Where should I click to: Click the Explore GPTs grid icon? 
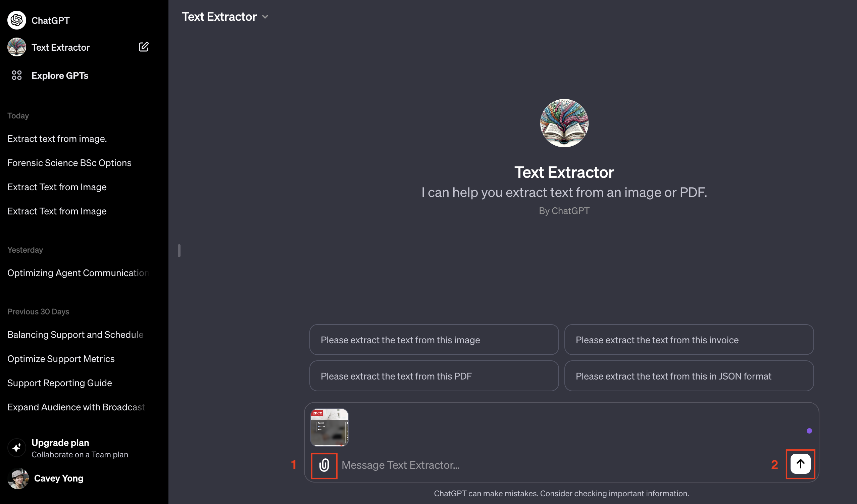[x=16, y=75]
